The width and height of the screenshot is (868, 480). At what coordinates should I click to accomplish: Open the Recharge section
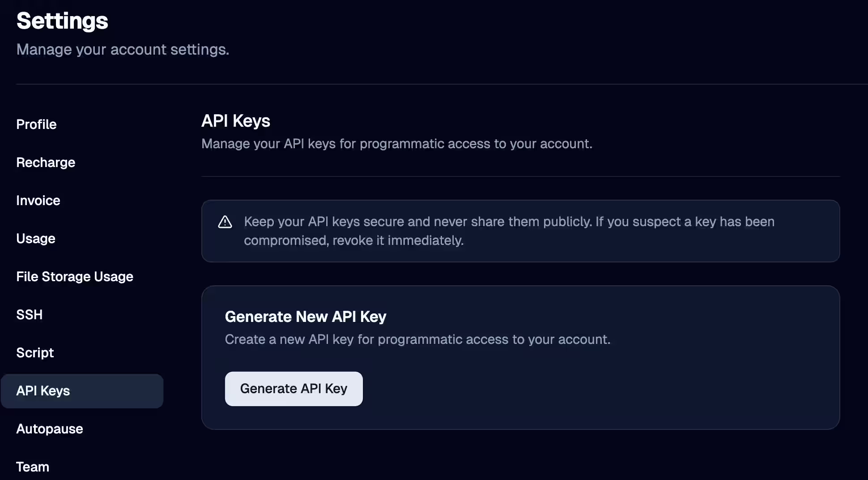click(x=46, y=163)
